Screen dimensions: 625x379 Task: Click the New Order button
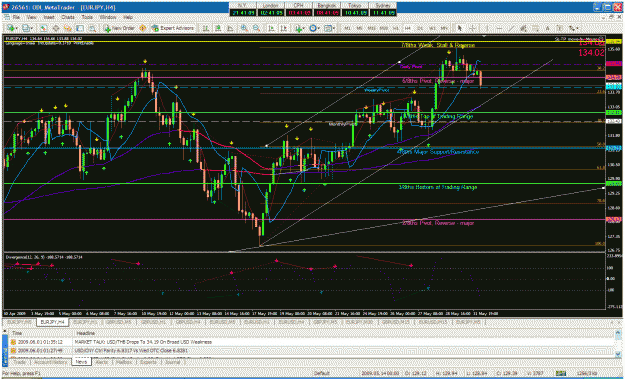(x=120, y=28)
